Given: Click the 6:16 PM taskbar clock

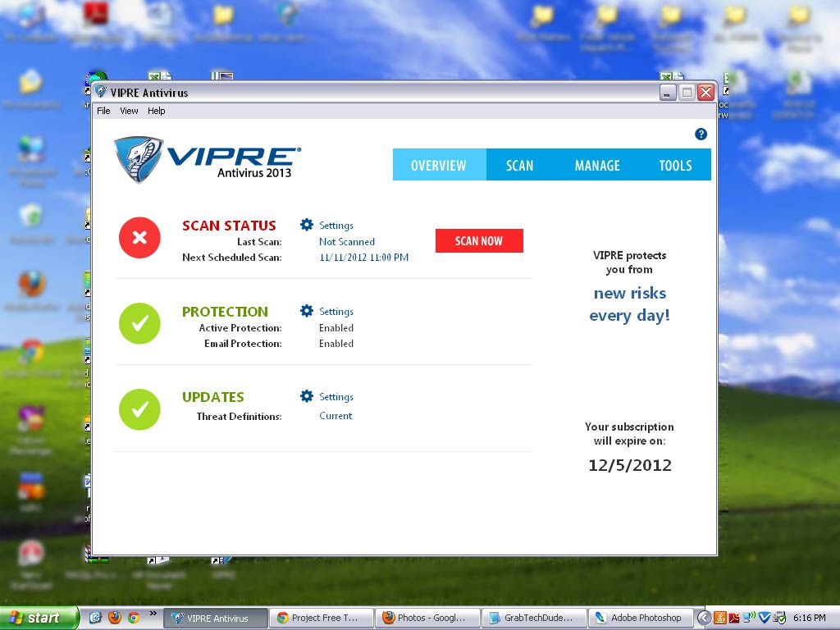Looking at the screenshot, I should click(810, 618).
